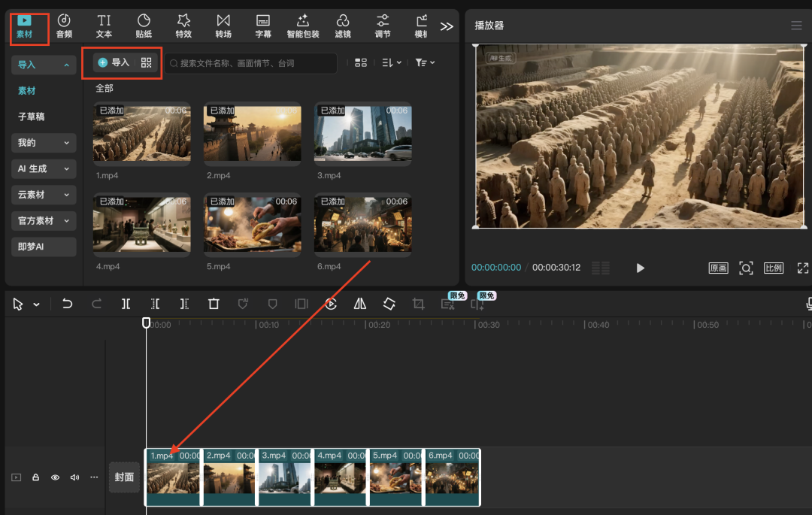Select the split clip tool
This screenshot has height=515, width=812.
coord(126,304)
